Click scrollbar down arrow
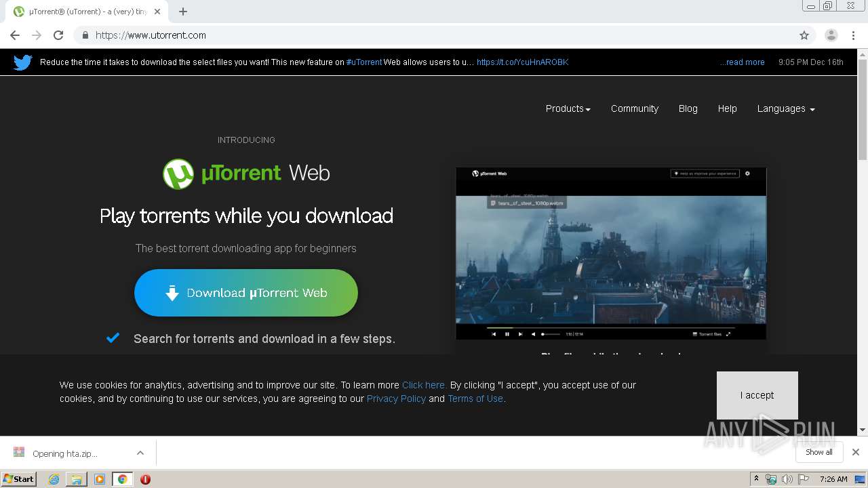The image size is (868, 488). pos(862,430)
